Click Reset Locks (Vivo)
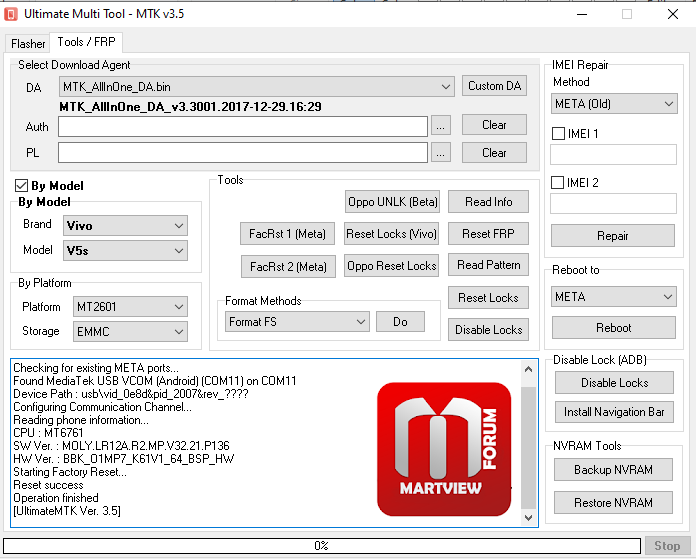This screenshot has width=696, height=559. click(392, 234)
